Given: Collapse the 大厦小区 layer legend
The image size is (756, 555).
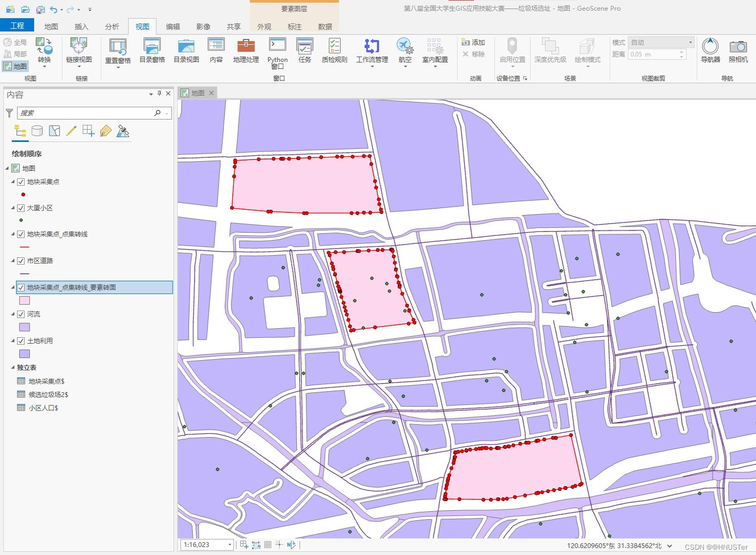Looking at the screenshot, I should coord(13,208).
